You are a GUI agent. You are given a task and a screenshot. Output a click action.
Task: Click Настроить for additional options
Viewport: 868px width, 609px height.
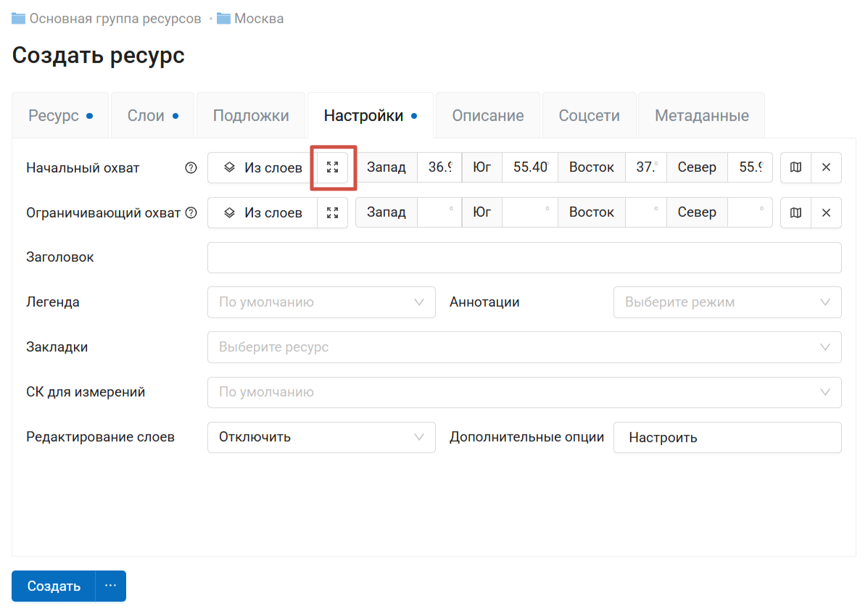[x=727, y=437]
